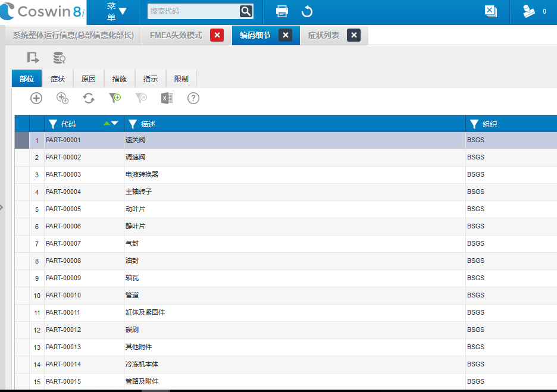Select the 编码细节 tab
Viewport: 557px width, 392px height.
pyautogui.click(x=255, y=35)
